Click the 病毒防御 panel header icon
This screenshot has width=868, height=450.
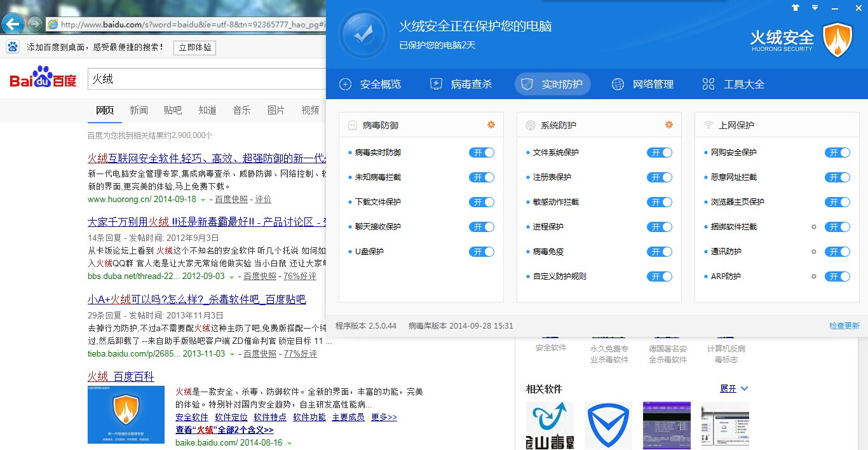click(x=353, y=125)
